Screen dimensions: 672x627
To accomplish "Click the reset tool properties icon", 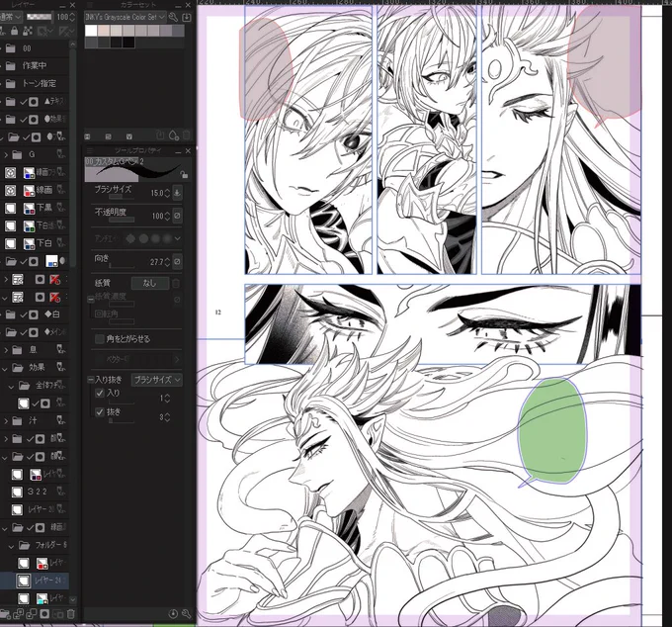I will (x=173, y=614).
